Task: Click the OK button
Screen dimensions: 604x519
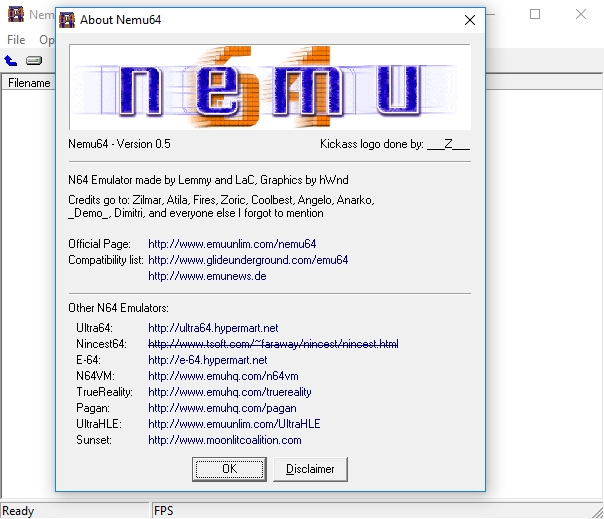Action: pyautogui.click(x=229, y=469)
